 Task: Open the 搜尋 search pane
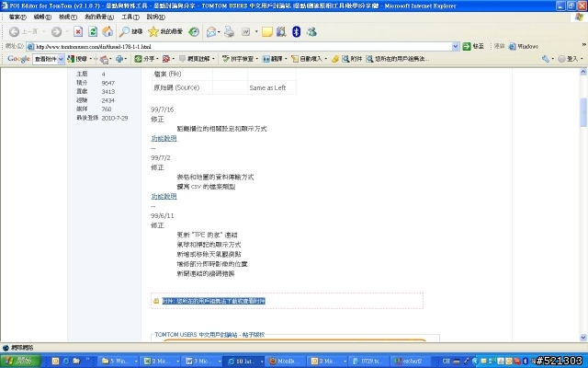click(x=130, y=32)
